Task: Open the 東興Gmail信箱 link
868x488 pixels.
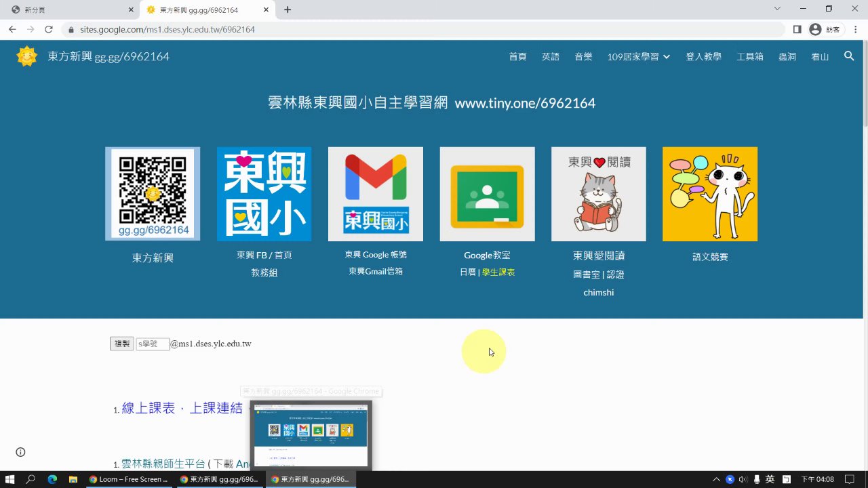Action: pos(376,271)
